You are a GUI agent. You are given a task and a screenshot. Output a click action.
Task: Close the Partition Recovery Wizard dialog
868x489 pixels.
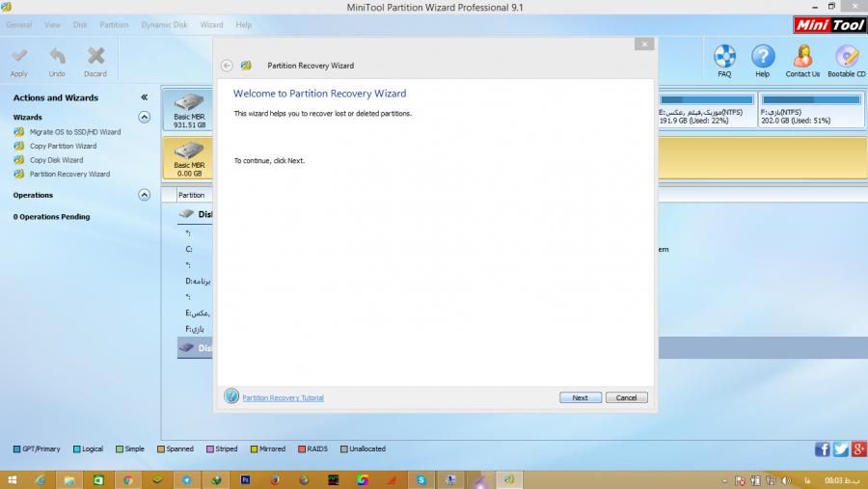pyautogui.click(x=644, y=44)
